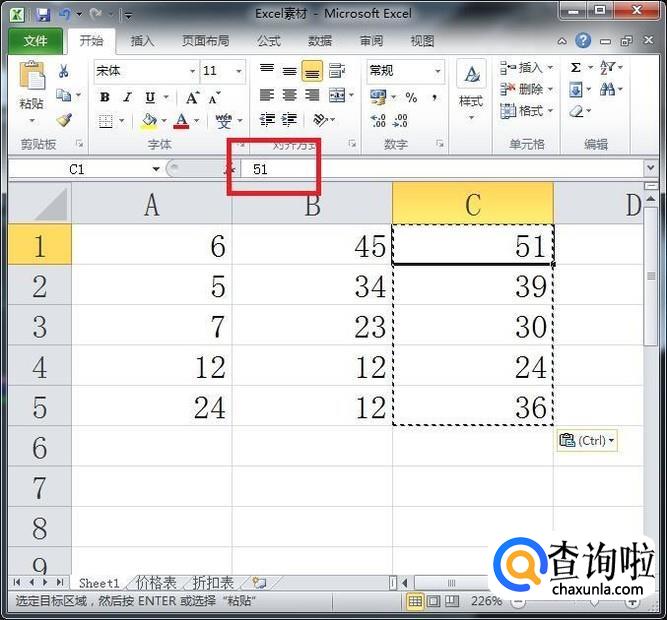Open the Styles (样式) gallery icon
Screen dimensions: 667x620
pyautogui.click(x=470, y=85)
